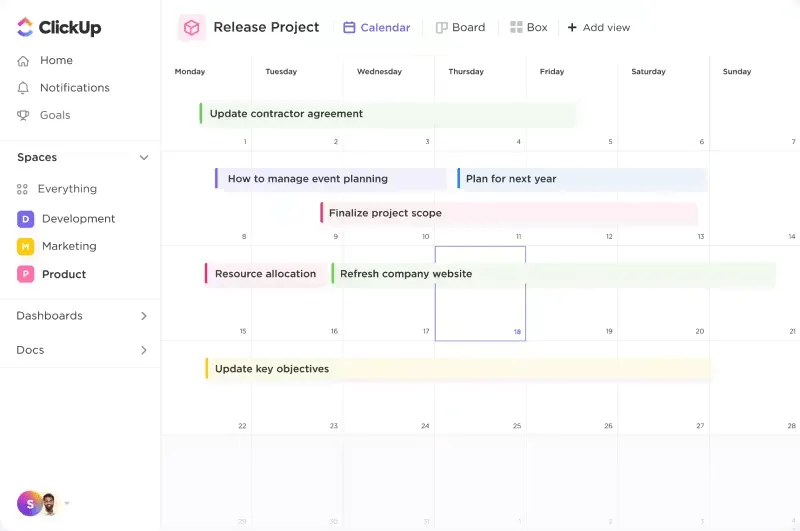
Task: Click the Monday column header
Action: tap(190, 72)
